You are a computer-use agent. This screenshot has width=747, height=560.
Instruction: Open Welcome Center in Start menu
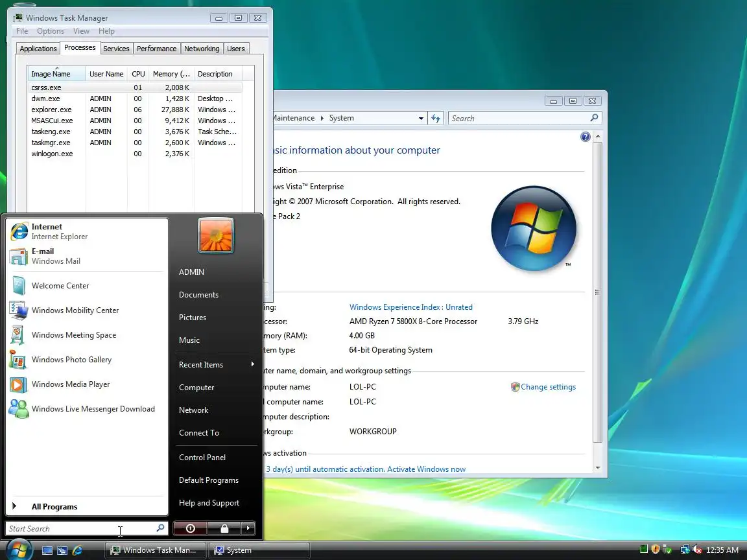coord(88,286)
